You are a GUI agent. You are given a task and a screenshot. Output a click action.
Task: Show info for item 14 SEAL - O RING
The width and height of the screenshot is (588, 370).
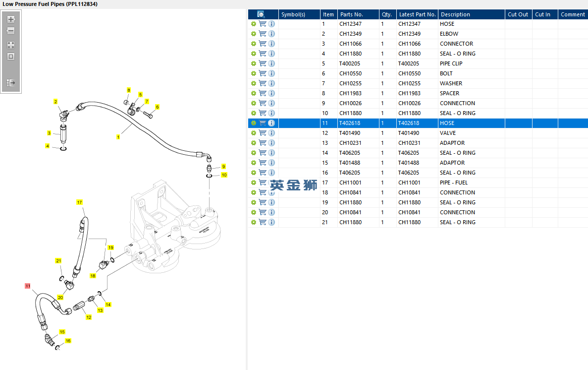[x=271, y=153]
